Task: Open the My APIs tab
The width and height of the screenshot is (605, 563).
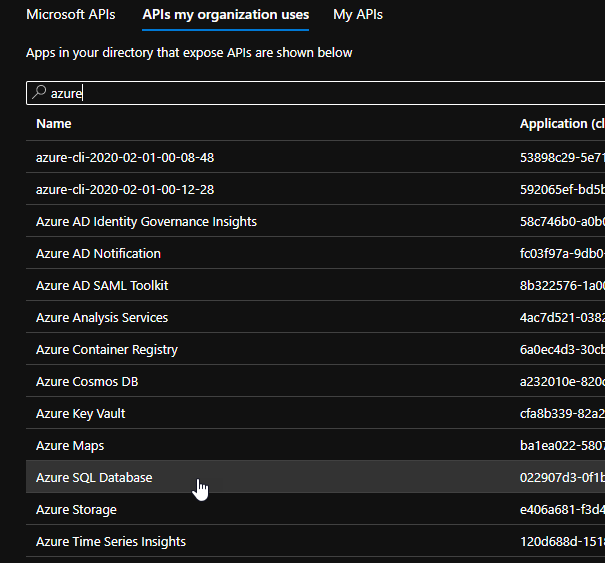Action: tap(358, 15)
